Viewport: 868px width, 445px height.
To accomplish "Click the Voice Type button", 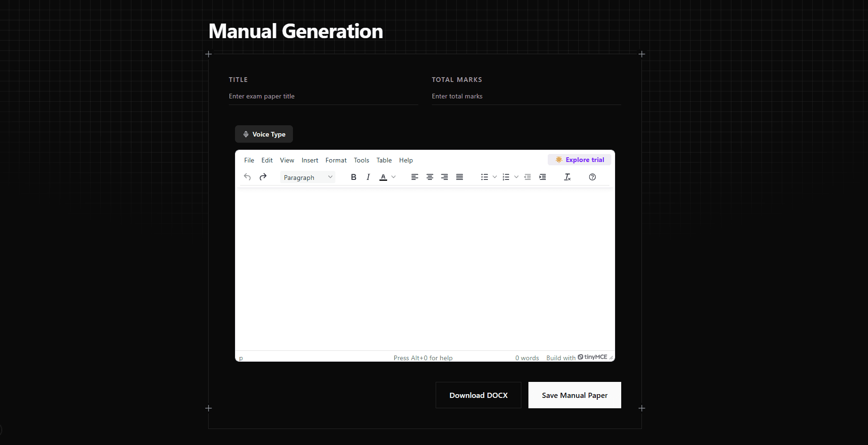I will pos(264,134).
